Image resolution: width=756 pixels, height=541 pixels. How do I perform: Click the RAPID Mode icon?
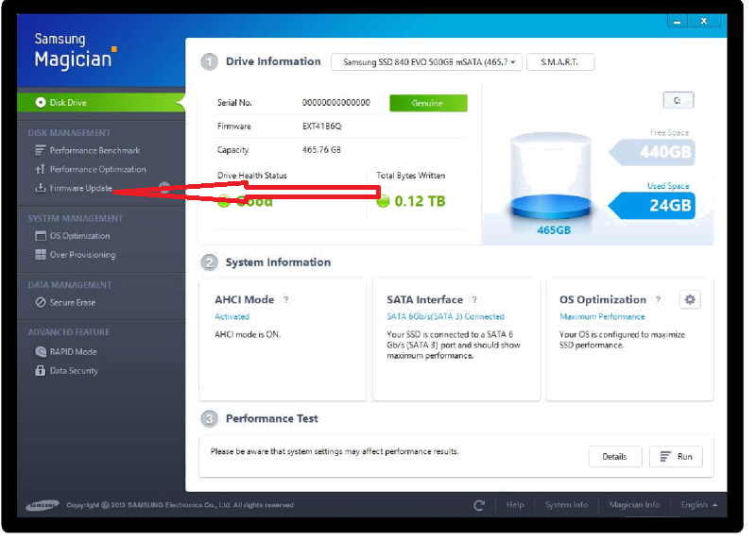pos(41,351)
